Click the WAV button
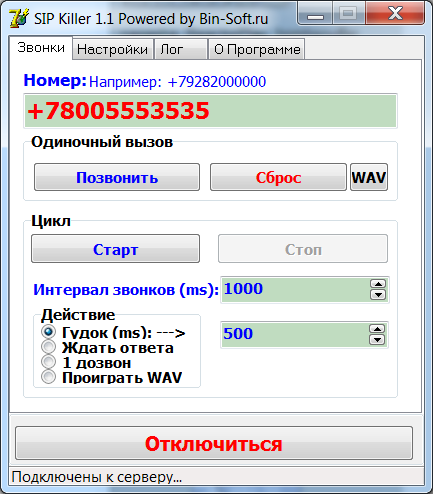433x494 pixels. click(x=369, y=177)
